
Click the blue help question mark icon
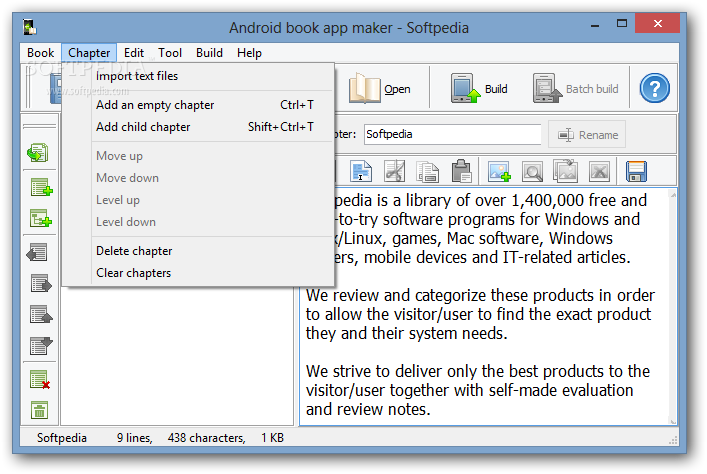(x=654, y=88)
